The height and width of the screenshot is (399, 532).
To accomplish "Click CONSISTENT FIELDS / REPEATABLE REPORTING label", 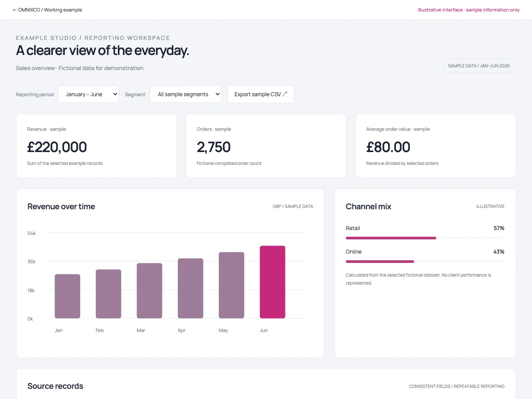I will [x=457, y=387].
